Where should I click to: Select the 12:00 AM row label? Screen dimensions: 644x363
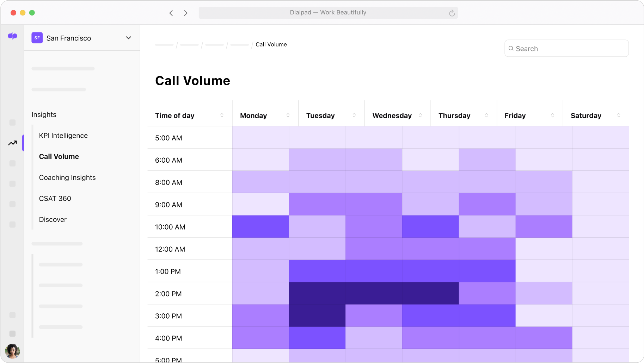[170, 249]
